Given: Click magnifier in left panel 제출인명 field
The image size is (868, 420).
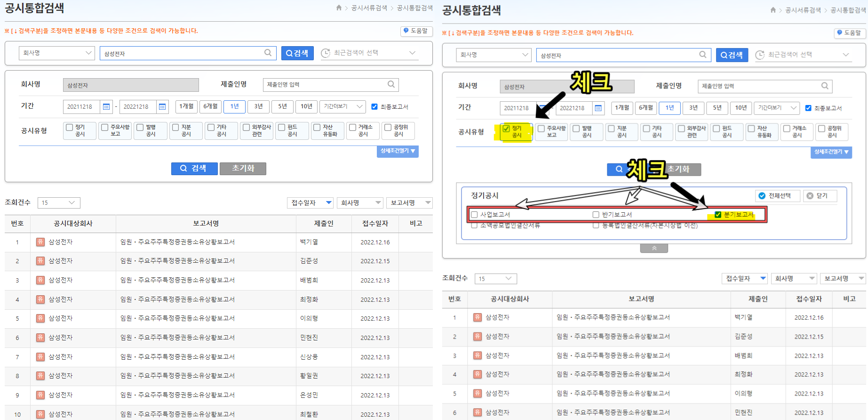Looking at the screenshot, I should click(x=391, y=84).
